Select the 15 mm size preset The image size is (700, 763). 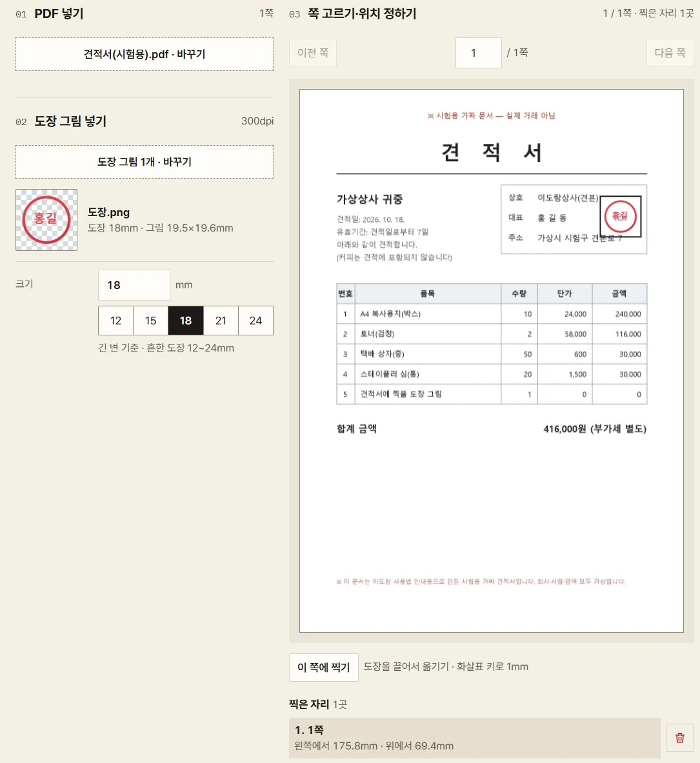(x=150, y=321)
